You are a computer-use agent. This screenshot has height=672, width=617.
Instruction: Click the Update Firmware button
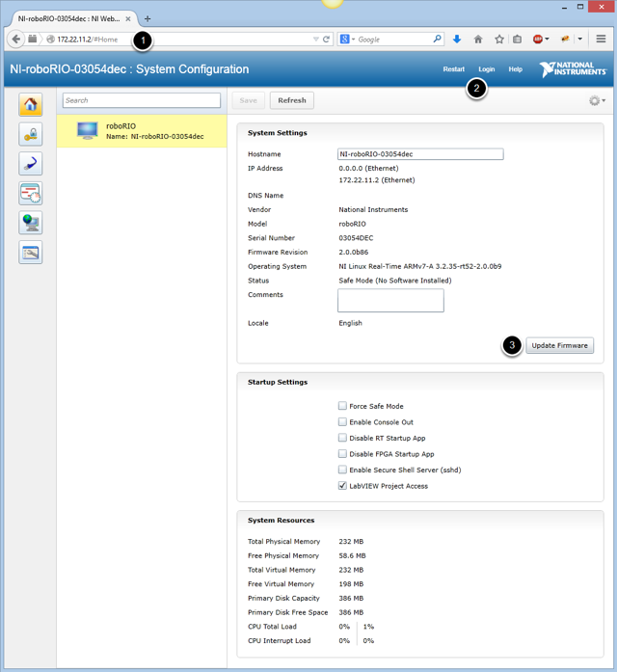tap(559, 345)
